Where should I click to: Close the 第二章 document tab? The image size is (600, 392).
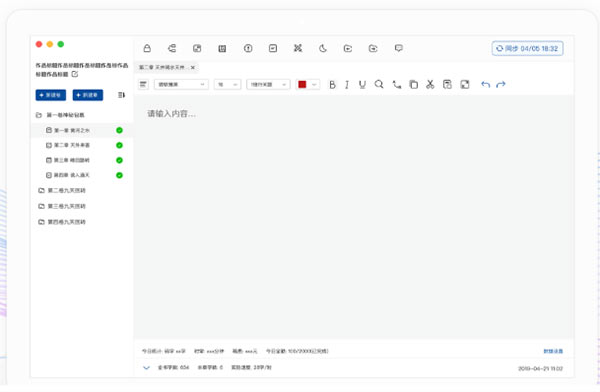pos(193,67)
